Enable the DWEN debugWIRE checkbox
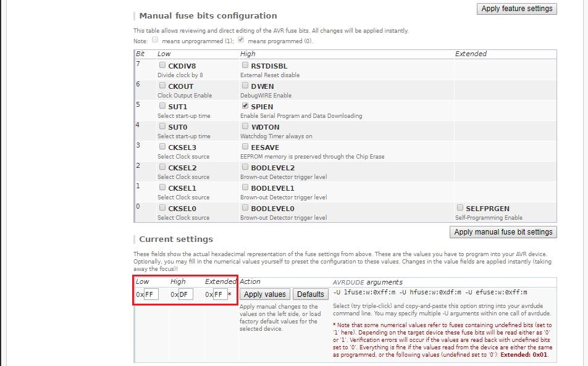This screenshot has width=588, height=366. pos(245,86)
